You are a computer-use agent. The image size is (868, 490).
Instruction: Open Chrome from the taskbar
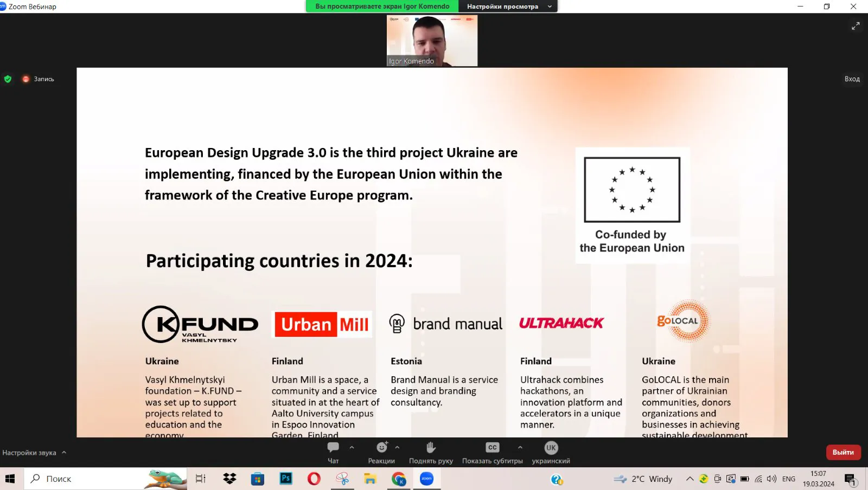point(399,479)
